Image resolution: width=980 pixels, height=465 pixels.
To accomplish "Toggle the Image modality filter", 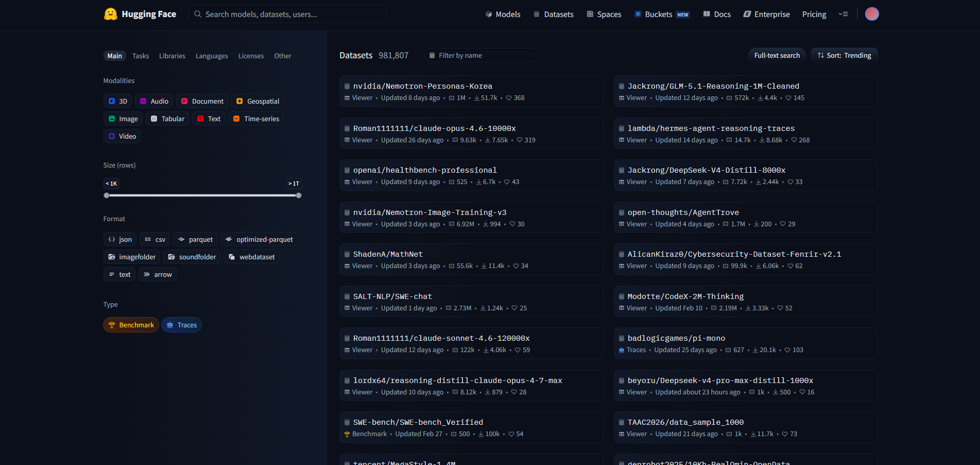I will pos(123,119).
